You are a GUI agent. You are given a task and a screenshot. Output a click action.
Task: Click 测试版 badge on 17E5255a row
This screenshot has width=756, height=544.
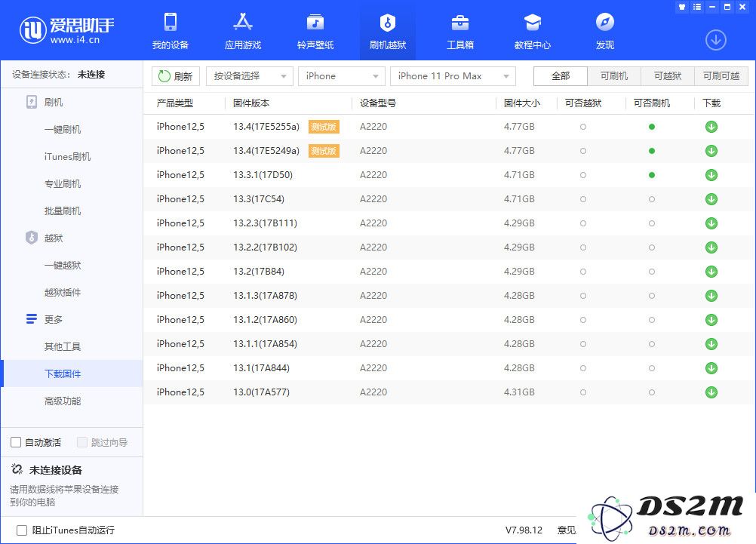(x=324, y=127)
